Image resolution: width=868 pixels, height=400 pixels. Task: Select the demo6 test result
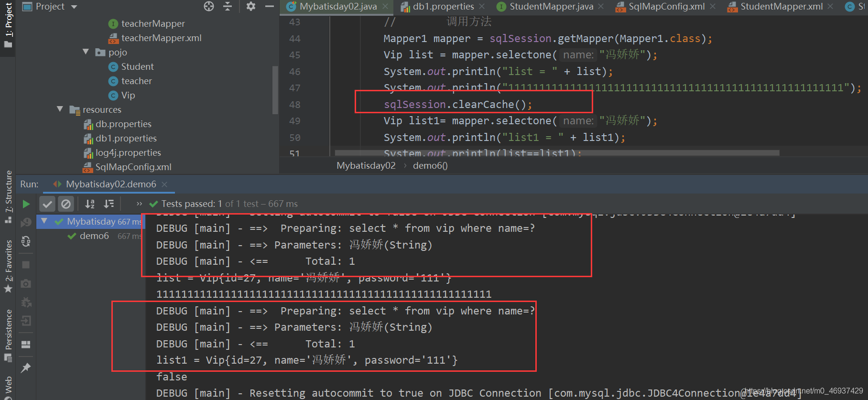pos(94,236)
